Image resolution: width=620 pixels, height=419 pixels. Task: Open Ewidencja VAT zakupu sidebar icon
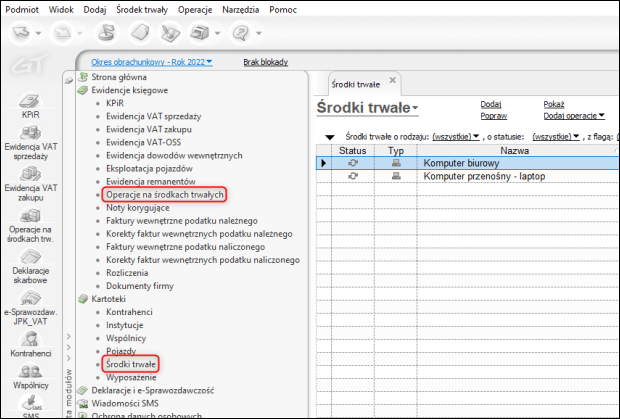[x=30, y=184]
